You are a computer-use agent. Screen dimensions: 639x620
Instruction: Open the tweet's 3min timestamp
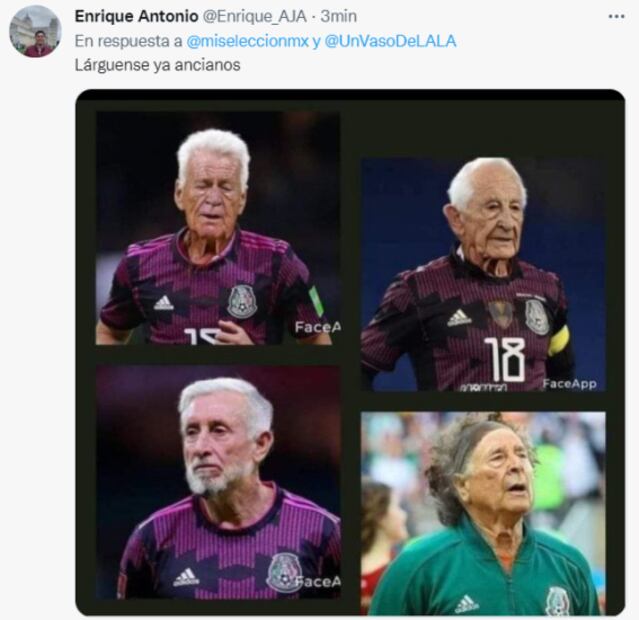339,16
